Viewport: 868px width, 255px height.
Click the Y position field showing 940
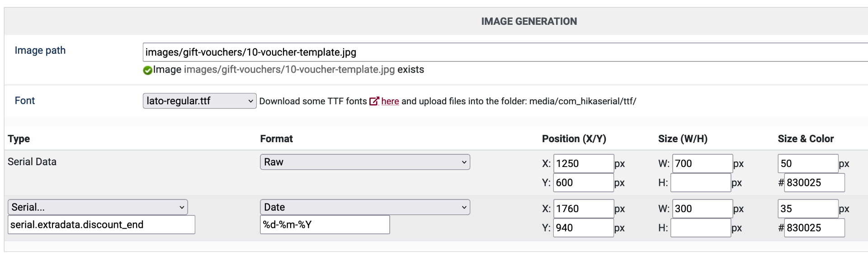pyautogui.click(x=583, y=228)
